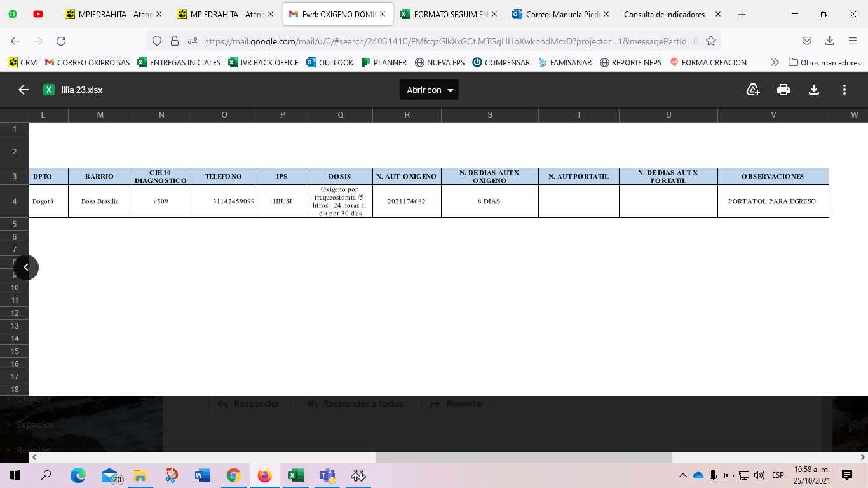Expand more bookmarks chevron

point(775,62)
